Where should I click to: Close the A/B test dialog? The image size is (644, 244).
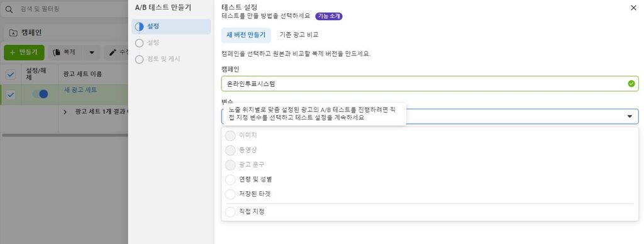[x=633, y=8]
